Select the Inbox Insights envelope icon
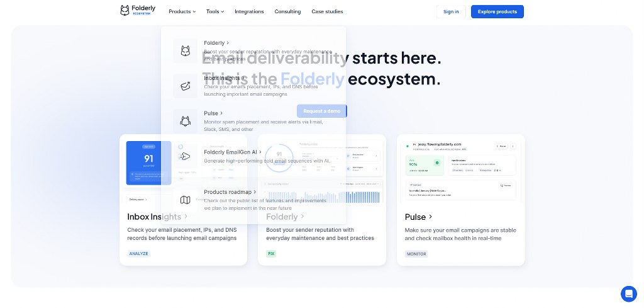This screenshot has width=644, height=308. coord(186,86)
